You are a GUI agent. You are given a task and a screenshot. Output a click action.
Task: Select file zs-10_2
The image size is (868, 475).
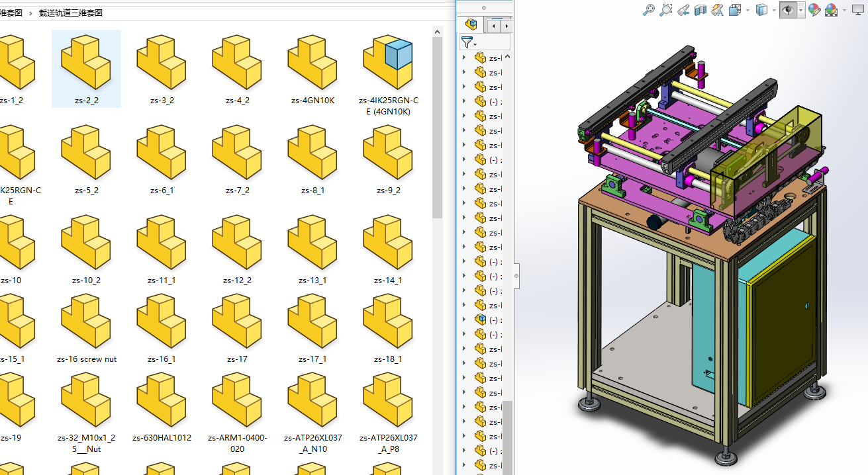(x=87, y=249)
